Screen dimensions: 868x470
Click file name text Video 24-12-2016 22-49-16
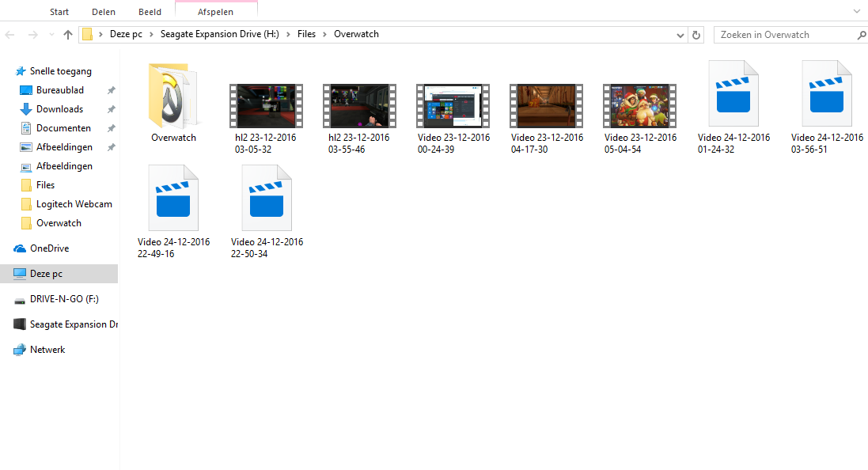173,248
